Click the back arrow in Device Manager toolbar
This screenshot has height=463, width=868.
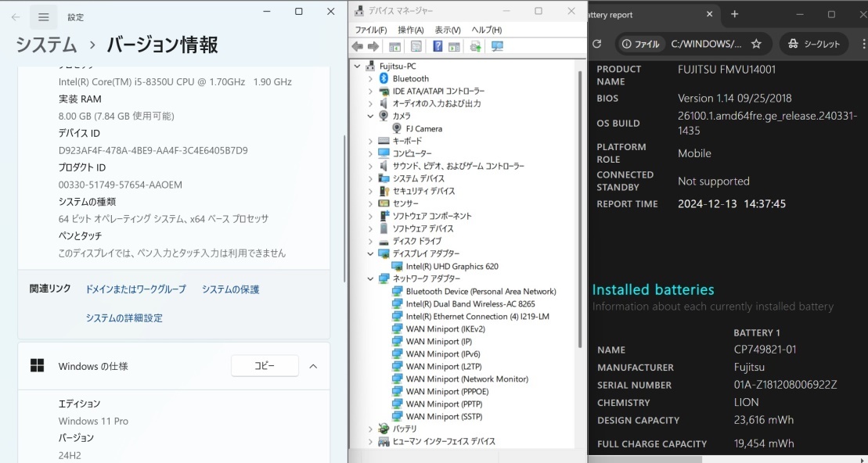358,46
